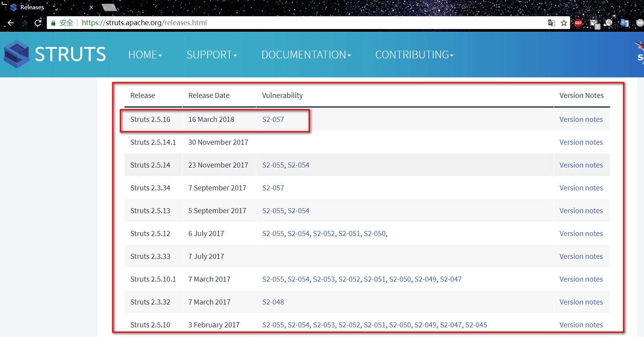Reload the page with refresh icon
Screen dimensions: 644x337
point(38,23)
